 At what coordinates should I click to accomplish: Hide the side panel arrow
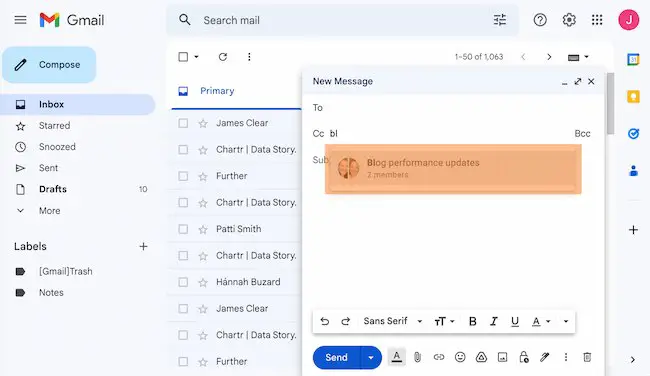633,359
